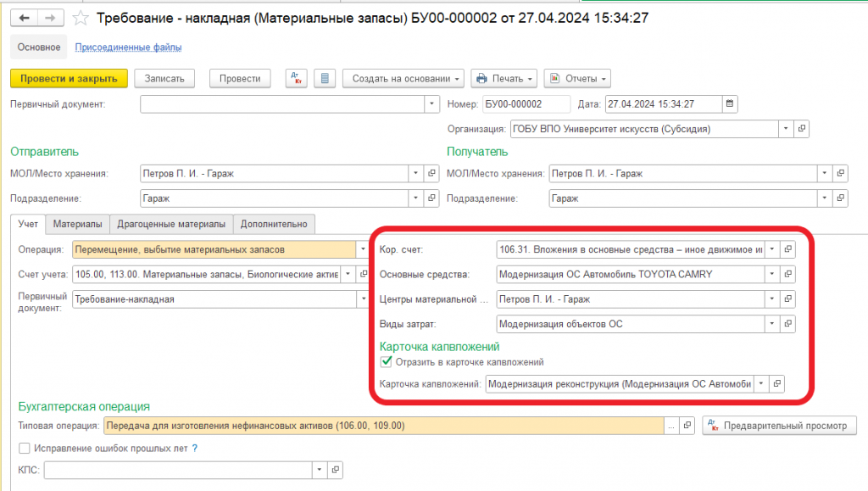Open sender Подразделение record icon
Screen dimensions: 868x491
pyautogui.click(x=431, y=198)
